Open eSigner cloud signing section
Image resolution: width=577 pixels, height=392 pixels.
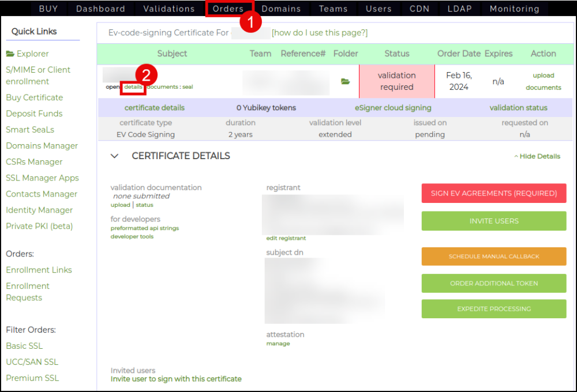(x=393, y=108)
